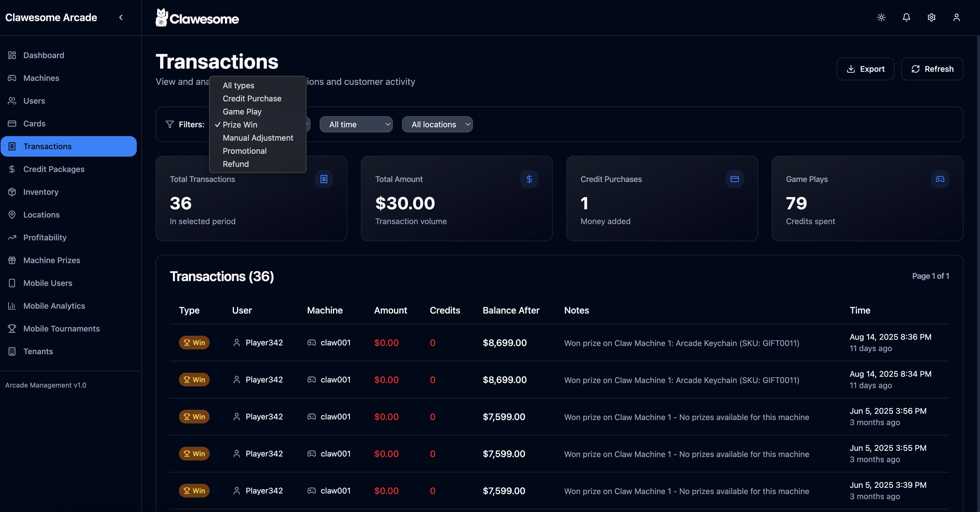Click the Total Amount dollar icon
This screenshot has height=512, width=980.
point(529,179)
